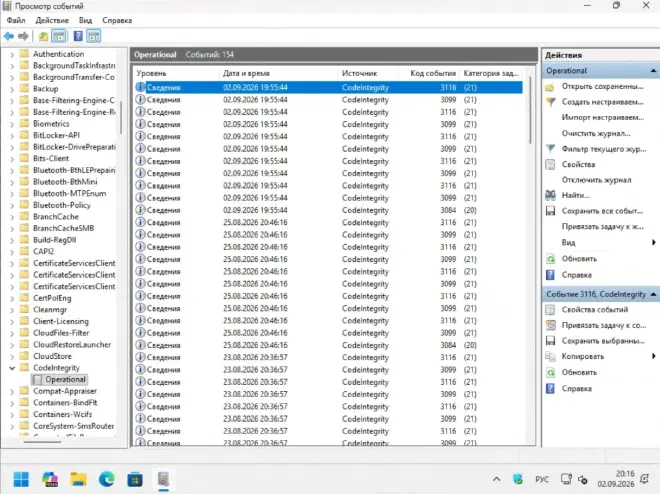This screenshot has width=660, height=494.
Task: Select event 3084 at 02.09.2026 19:55:44
Action: [x=328, y=210]
